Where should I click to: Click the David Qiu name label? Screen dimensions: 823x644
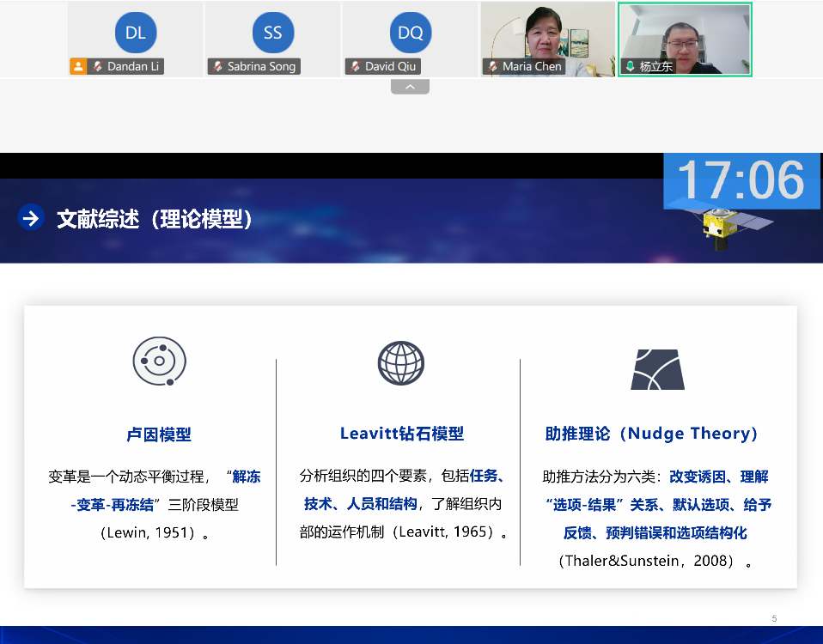point(391,67)
